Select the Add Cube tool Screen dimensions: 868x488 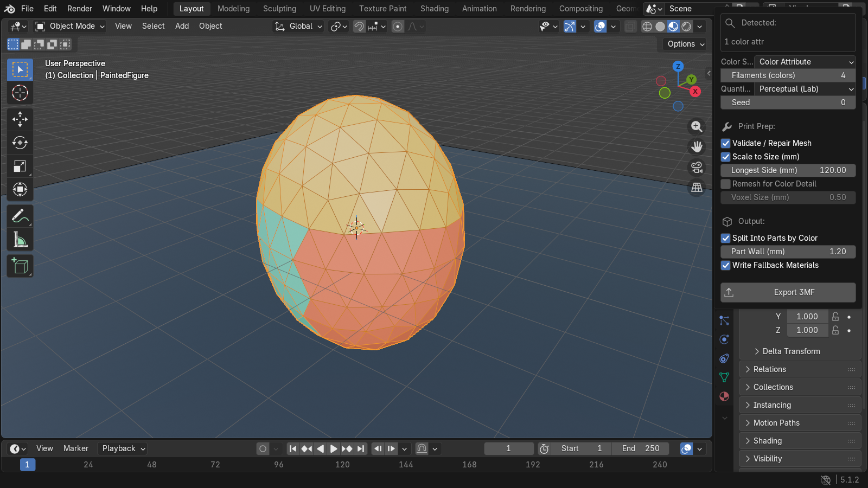click(x=20, y=266)
